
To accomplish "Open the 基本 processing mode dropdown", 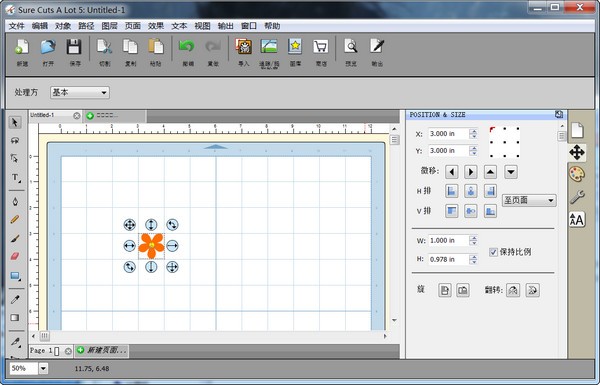I will tap(80, 93).
